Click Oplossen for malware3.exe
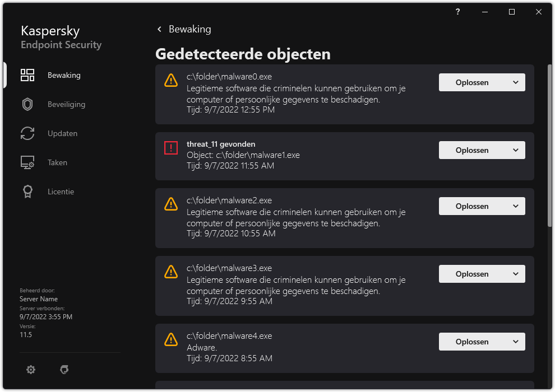Viewport: 555px width, 392px height. 473,274
